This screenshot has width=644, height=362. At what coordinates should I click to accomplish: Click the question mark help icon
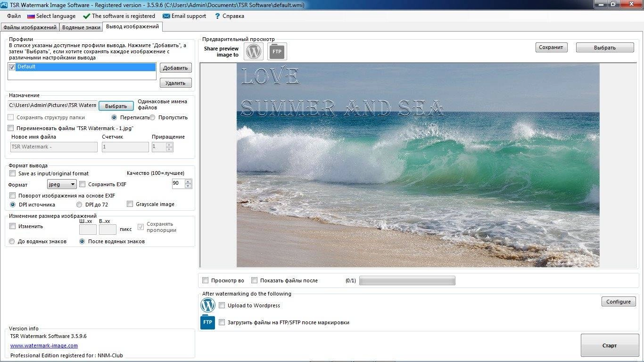tap(217, 16)
